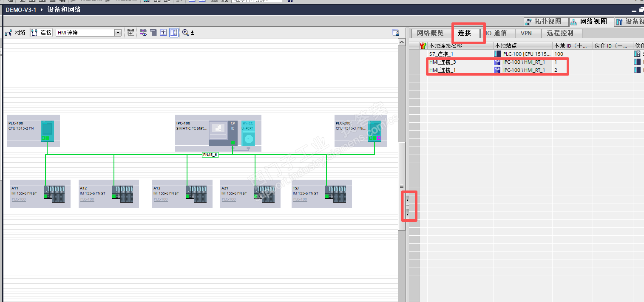Toggle the 连接 connections mode button
The image size is (644, 302).
pyautogui.click(x=41, y=33)
